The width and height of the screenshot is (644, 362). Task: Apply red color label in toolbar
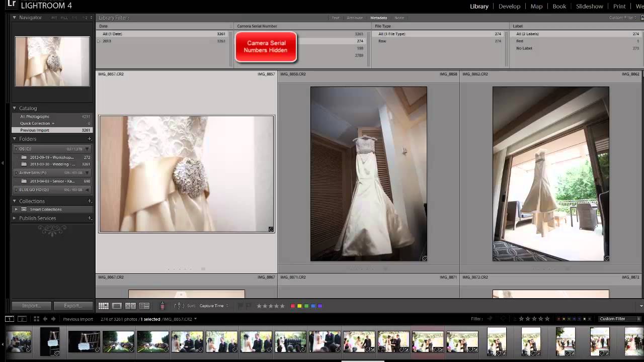click(x=293, y=306)
